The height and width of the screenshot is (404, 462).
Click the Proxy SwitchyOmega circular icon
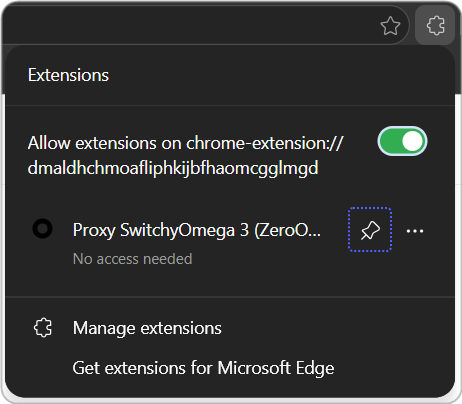42,229
